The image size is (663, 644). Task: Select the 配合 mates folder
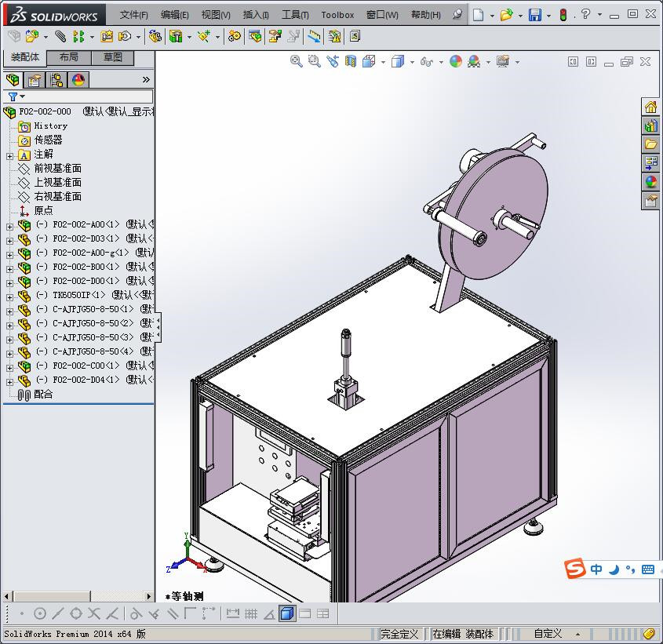click(x=43, y=394)
